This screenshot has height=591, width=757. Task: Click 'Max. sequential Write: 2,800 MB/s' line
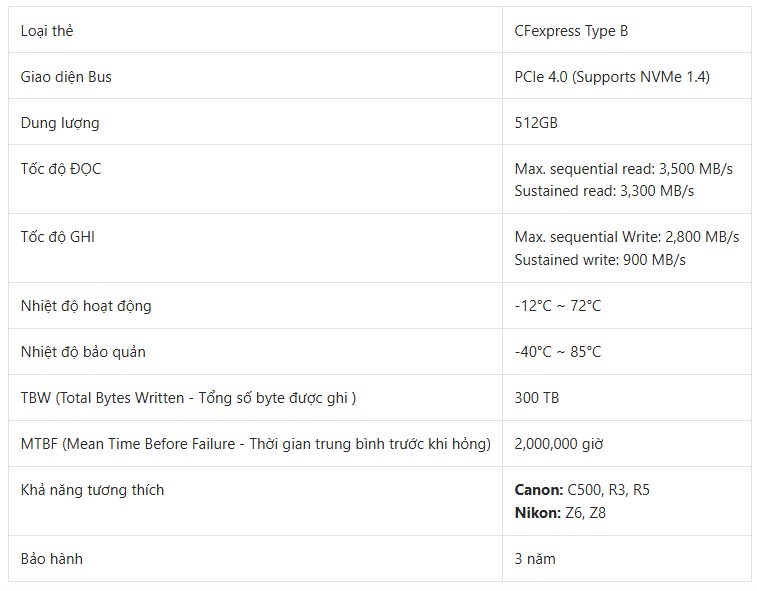click(627, 237)
